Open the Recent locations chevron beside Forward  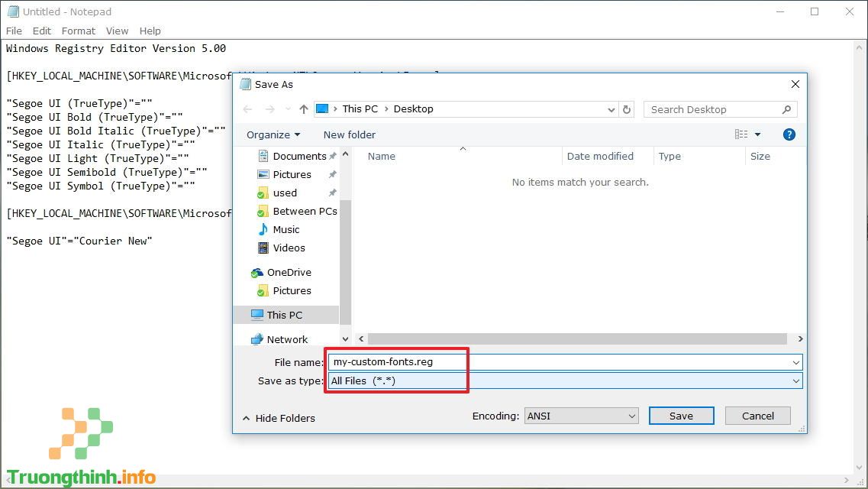tap(288, 109)
